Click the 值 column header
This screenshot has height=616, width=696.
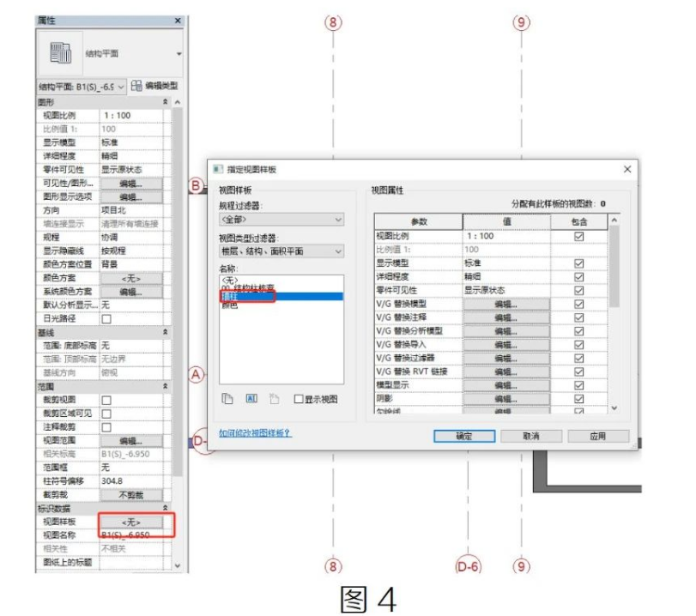pos(506,221)
